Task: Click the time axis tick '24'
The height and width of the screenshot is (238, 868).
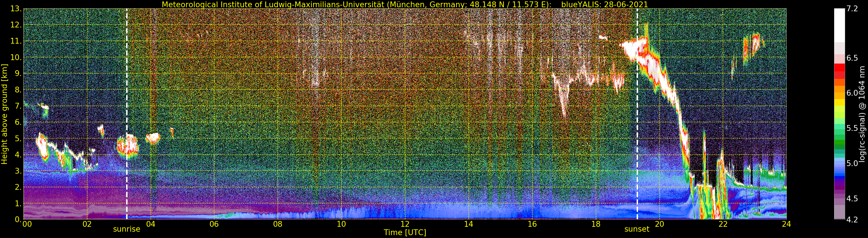Action: 786,224
